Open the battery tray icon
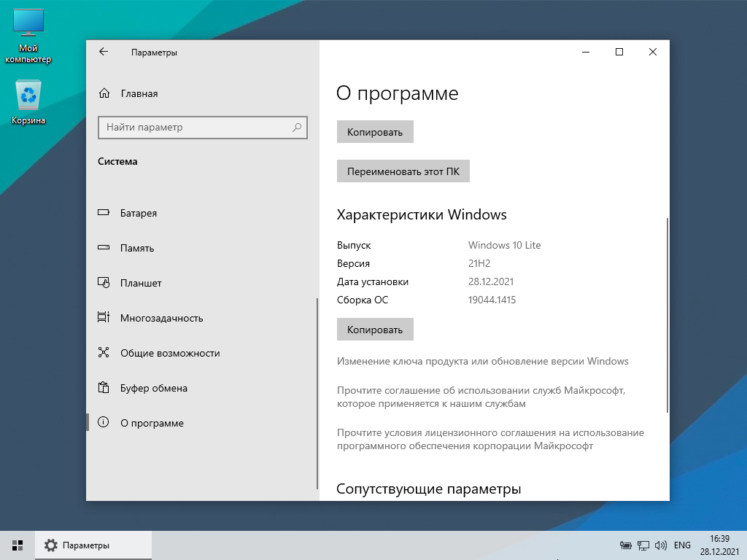 pos(625,545)
